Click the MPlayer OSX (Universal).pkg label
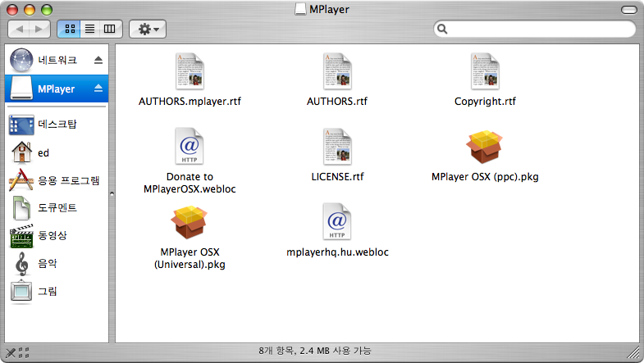644x363 pixels. tap(190, 258)
